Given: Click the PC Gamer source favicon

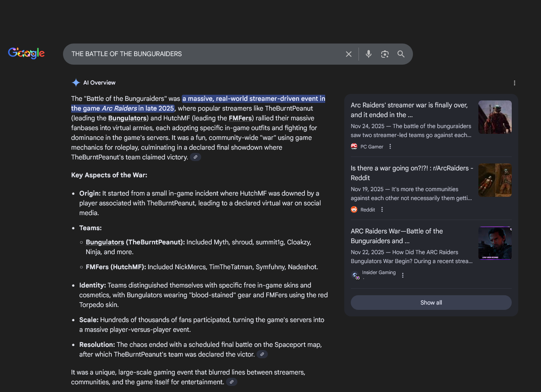Looking at the screenshot, I should (354, 146).
